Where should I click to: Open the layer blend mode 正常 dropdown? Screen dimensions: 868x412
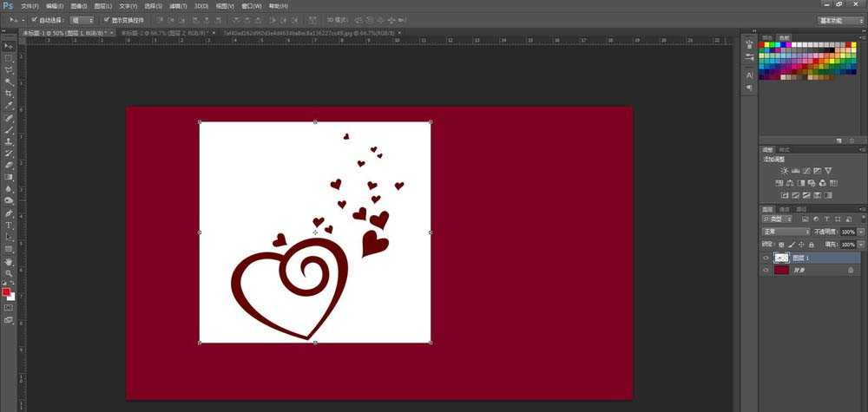(x=786, y=232)
